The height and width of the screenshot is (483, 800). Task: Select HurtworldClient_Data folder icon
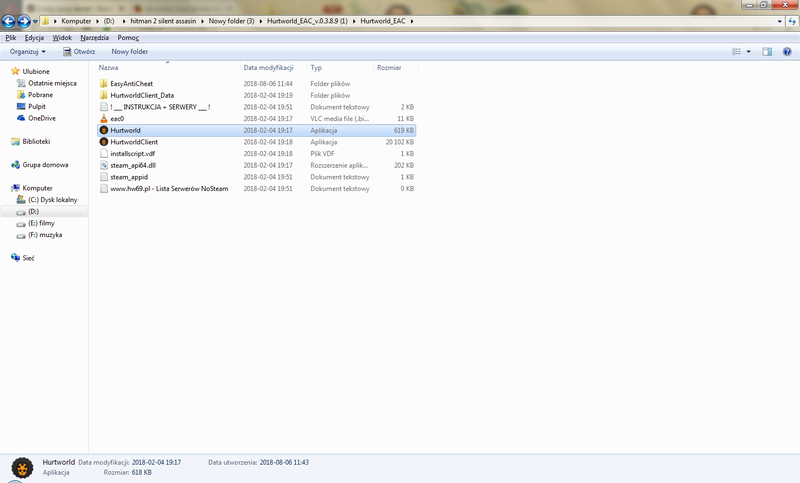(x=104, y=95)
